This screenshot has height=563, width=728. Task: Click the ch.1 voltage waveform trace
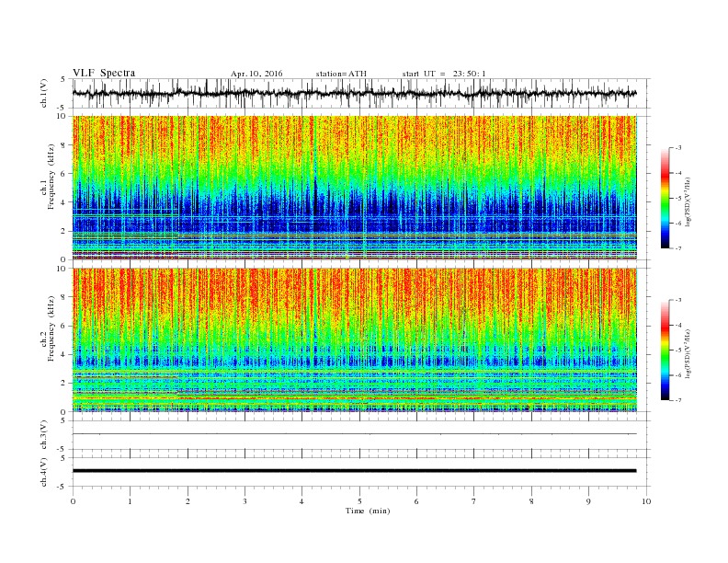pos(354,93)
